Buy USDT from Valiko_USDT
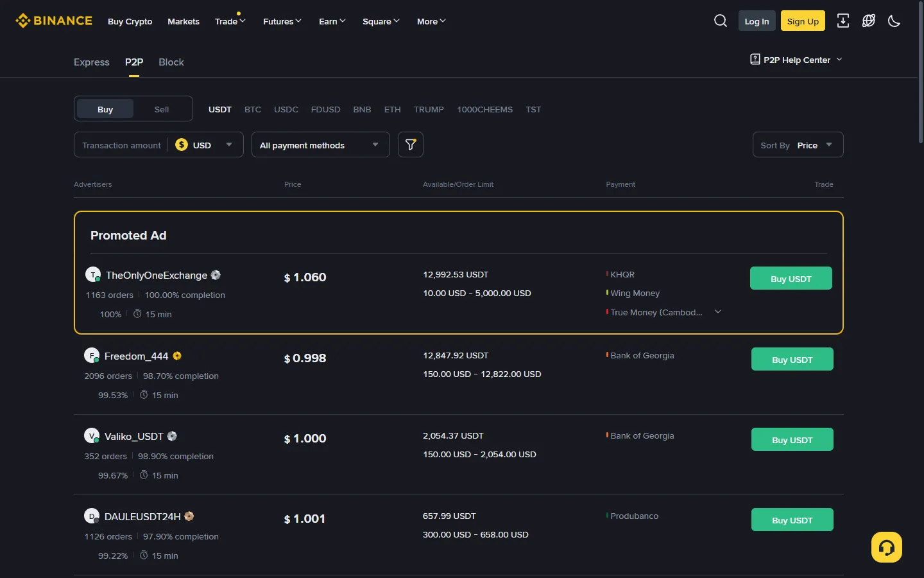This screenshot has height=578, width=924. (x=792, y=439)
